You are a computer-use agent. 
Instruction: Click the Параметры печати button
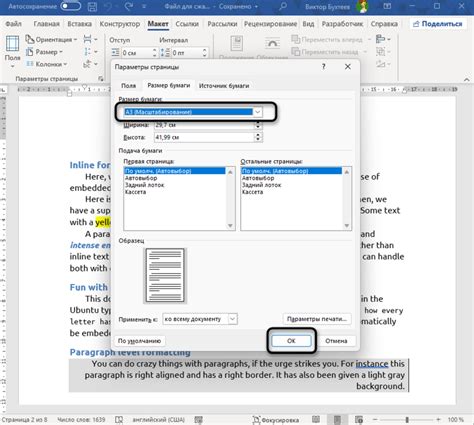(x=317, y=319)
